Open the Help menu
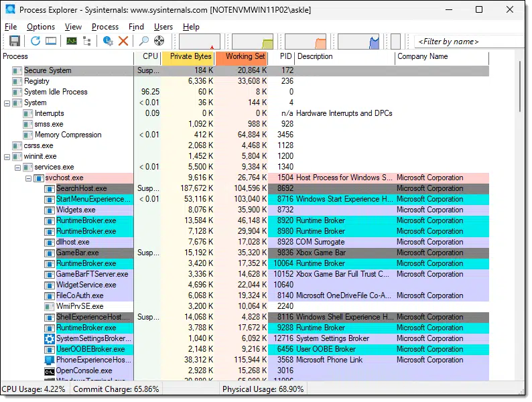Screen dimensions: 532x402 [x=191, y=27]
